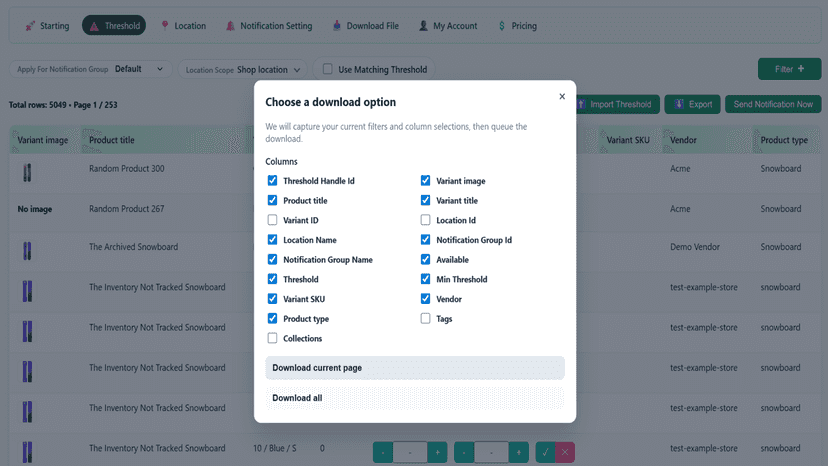Click the bell icon beside Notification Setting

point(230,26)
